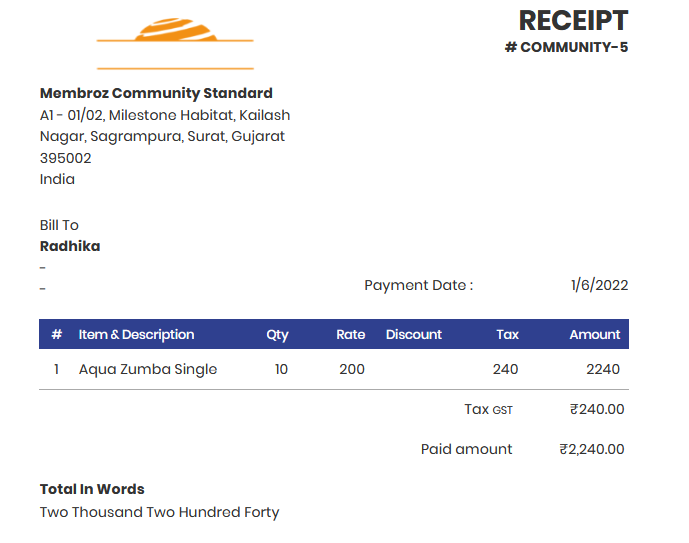Click the Payment Date label

(419, 286)
